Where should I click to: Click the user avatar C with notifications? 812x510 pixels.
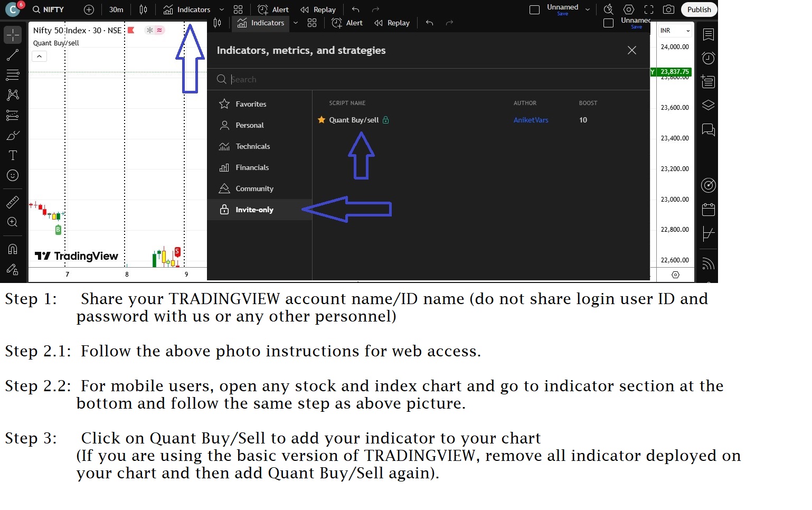[13, 9]
